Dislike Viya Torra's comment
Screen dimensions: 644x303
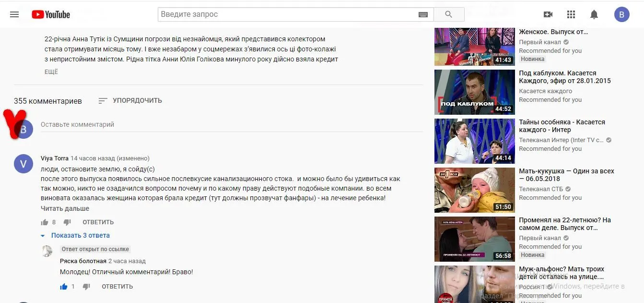pyautogui.click(x=67, y=222)
